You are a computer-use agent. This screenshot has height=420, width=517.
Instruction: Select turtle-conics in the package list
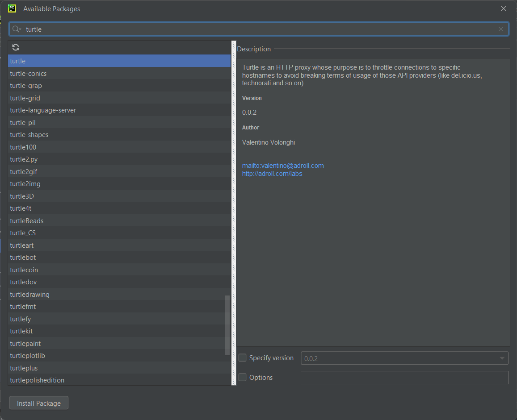coord(28,73)
